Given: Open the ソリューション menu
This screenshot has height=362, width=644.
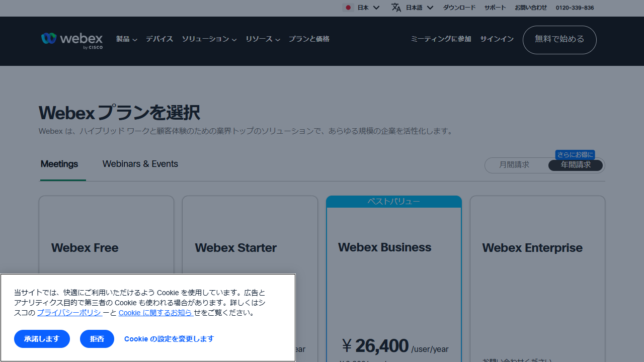Looking at the screenshot, I should pos(209,39).
